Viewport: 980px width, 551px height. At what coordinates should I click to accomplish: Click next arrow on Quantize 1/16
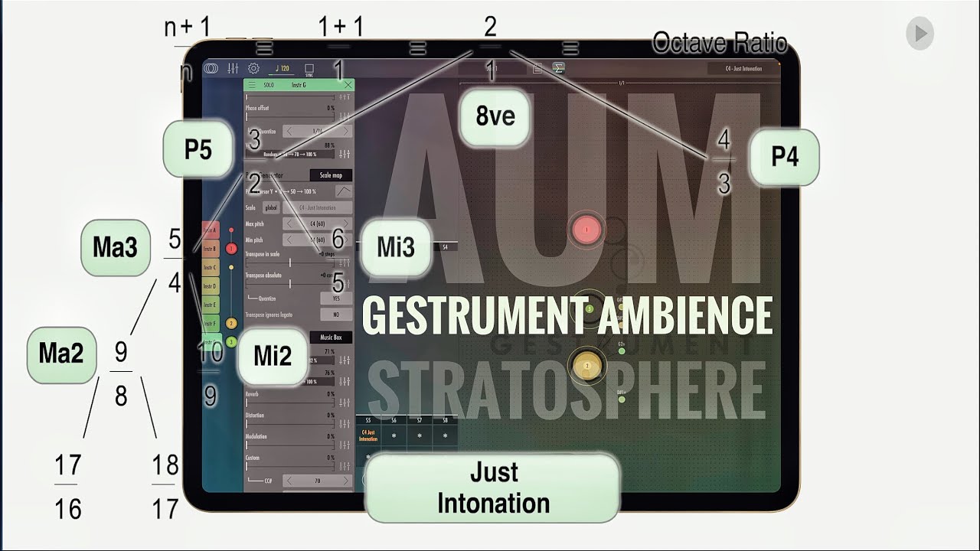[346, 132]
